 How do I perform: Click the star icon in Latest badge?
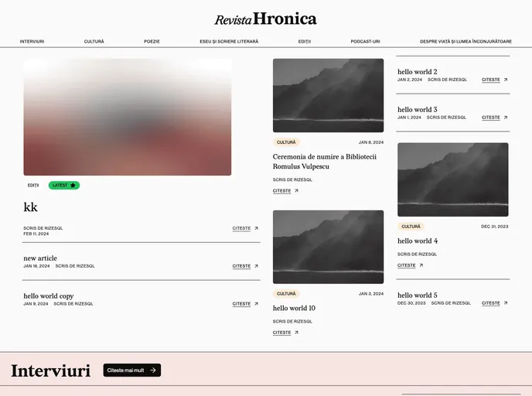click(x=73, y=186)
